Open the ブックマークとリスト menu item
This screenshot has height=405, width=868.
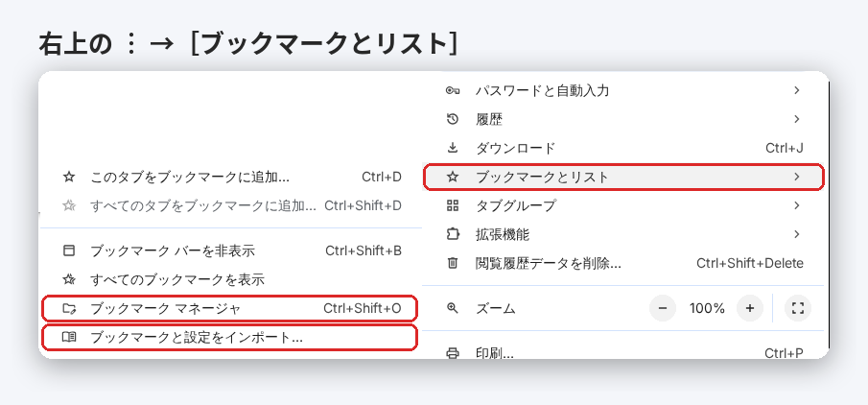click(622, 177)
